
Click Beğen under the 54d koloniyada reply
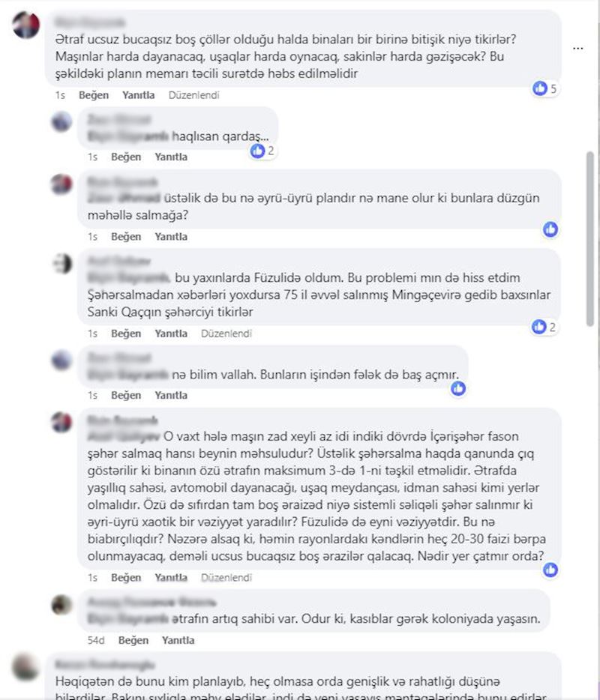click(133, 640)
